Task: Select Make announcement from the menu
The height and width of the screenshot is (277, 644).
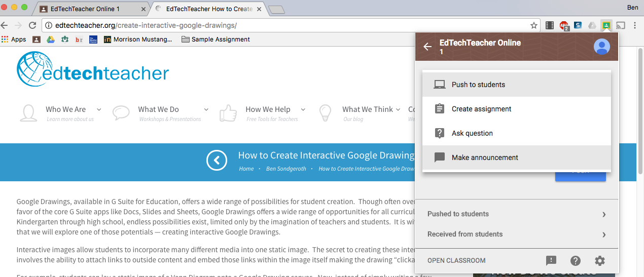Action: pyautogui.click(x=517, y=157)
